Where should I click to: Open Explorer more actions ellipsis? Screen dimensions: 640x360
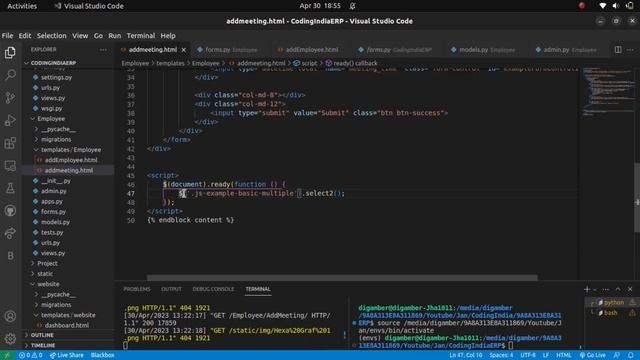pyautogui.click(x=103, y=50)
